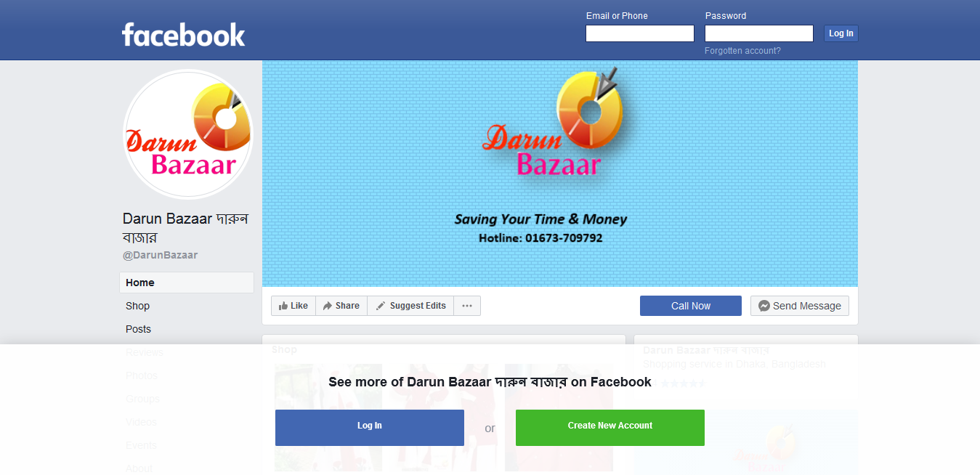
Task: Click the Facebook logo in header
Action: pos(184,34)
